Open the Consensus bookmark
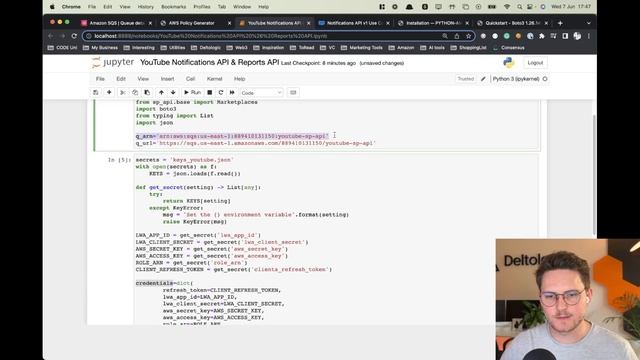This screenshot has height=360, width=640. (509, 48)
